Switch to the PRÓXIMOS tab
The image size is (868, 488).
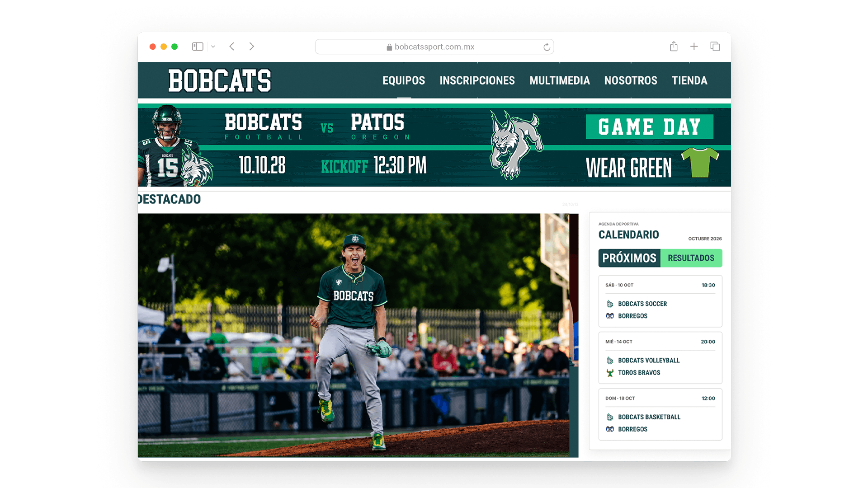pyautogui.click(x=629, y=258)
